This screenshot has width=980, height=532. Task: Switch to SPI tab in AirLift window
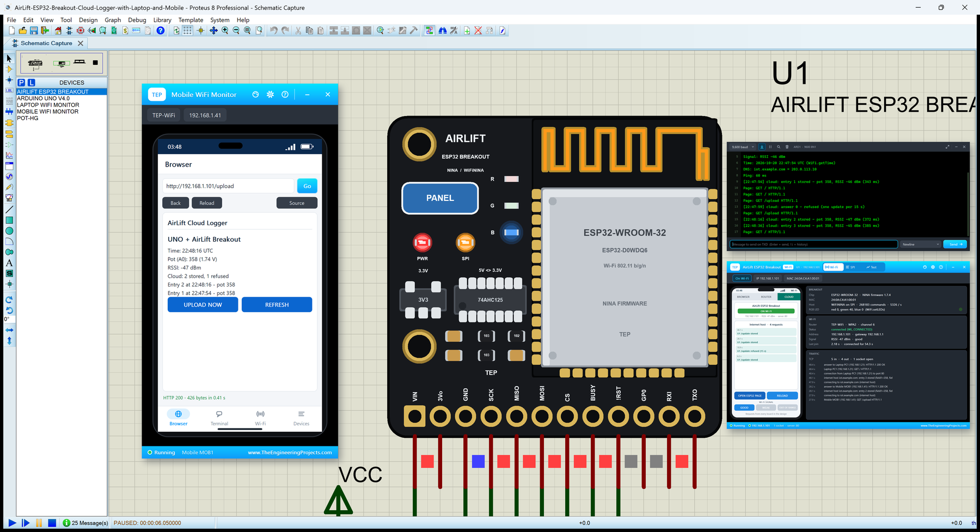850,267
